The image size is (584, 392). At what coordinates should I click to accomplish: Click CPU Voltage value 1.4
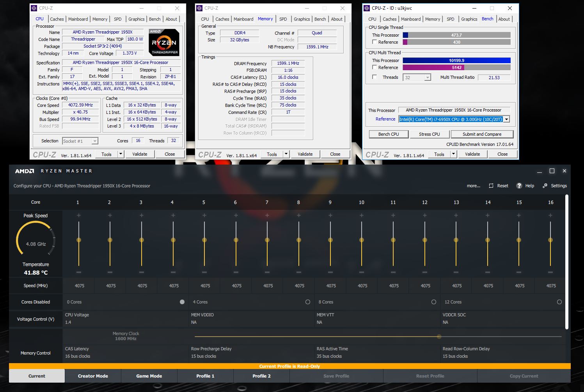(68, 322)
